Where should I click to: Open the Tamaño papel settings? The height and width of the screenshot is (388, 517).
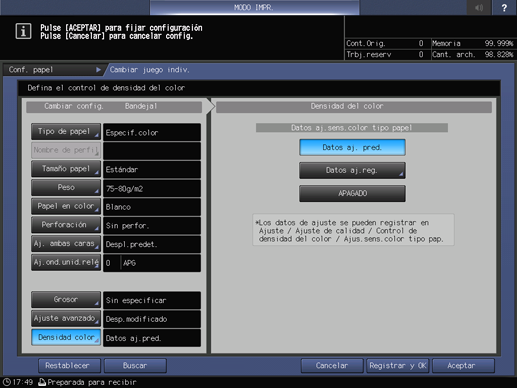pos(66,169)
